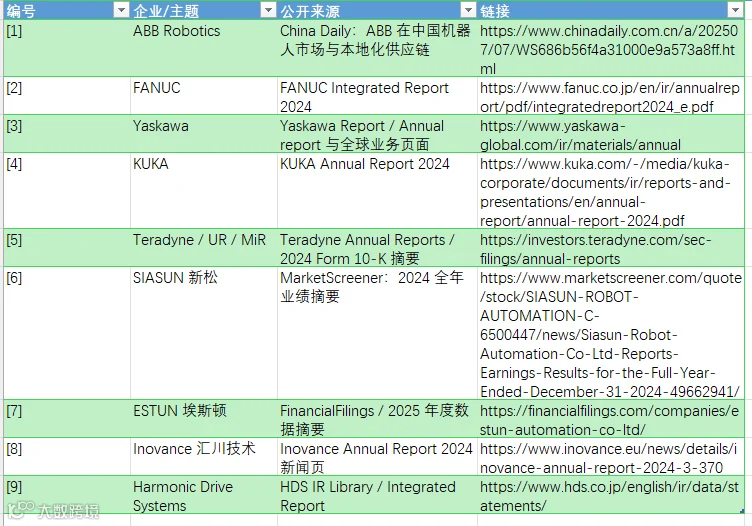Select the 公开来源 header cell text
Screen dimensions: 752x526
[310, 11]
